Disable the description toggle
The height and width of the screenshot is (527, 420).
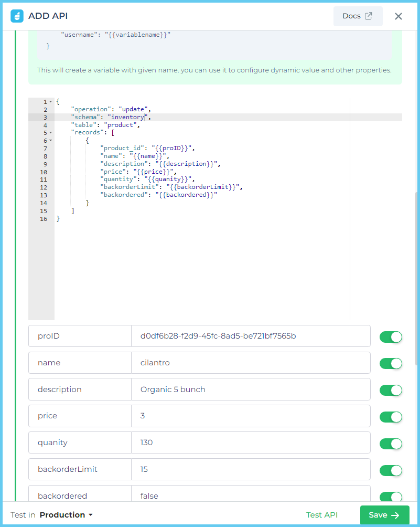pyautogui.click(x=391, y=390)
